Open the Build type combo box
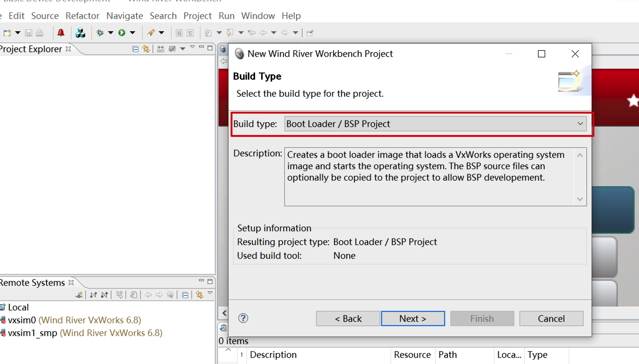Viewport: 639px width, 364px height. pyautogui.click(x=435, y=124)
